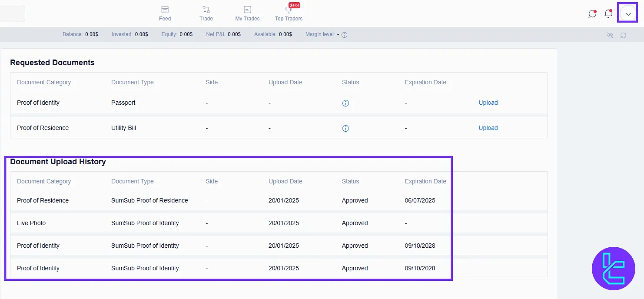Refresh the account balance bar
This screenshot has width=644, height=299.
pos(623,35)
